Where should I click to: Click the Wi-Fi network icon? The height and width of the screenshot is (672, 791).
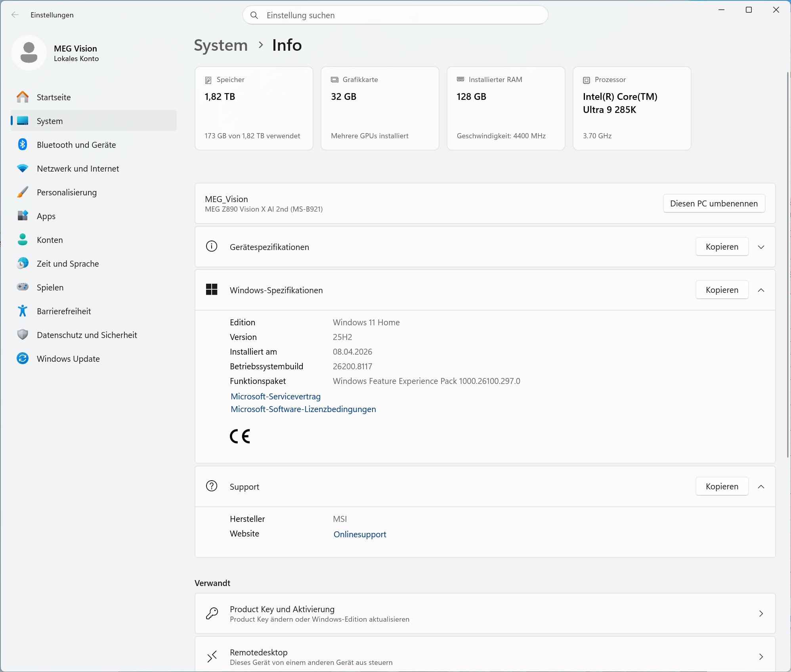(23, 168)
